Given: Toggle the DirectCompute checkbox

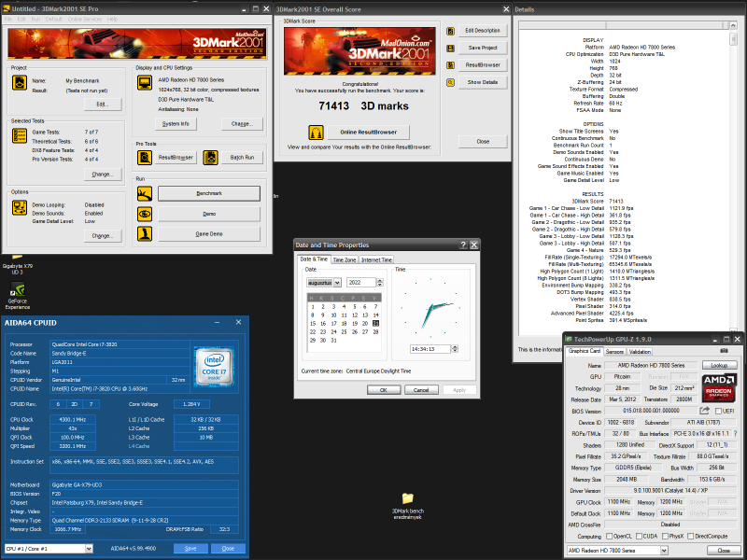Looking at the screenshot, I should (691, 536).
